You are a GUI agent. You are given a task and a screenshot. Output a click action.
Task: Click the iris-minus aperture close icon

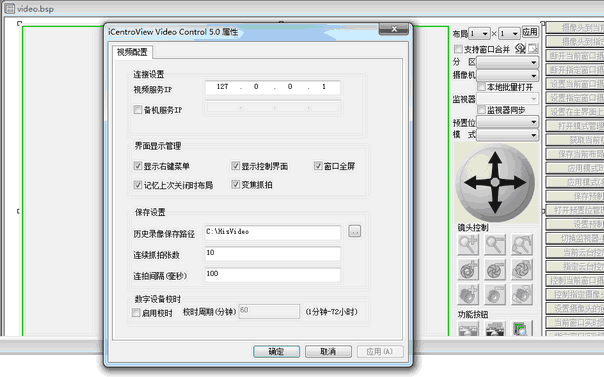coord(495,269)
